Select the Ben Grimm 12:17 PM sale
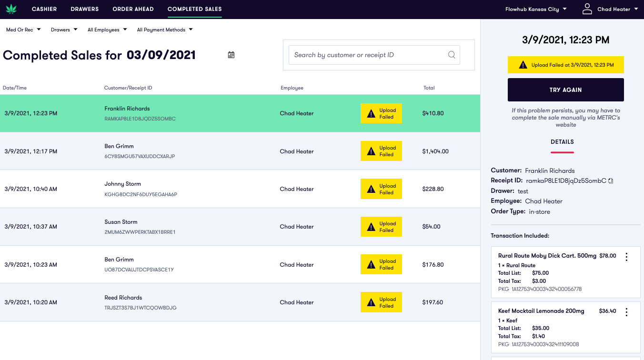 coord(240,151)
